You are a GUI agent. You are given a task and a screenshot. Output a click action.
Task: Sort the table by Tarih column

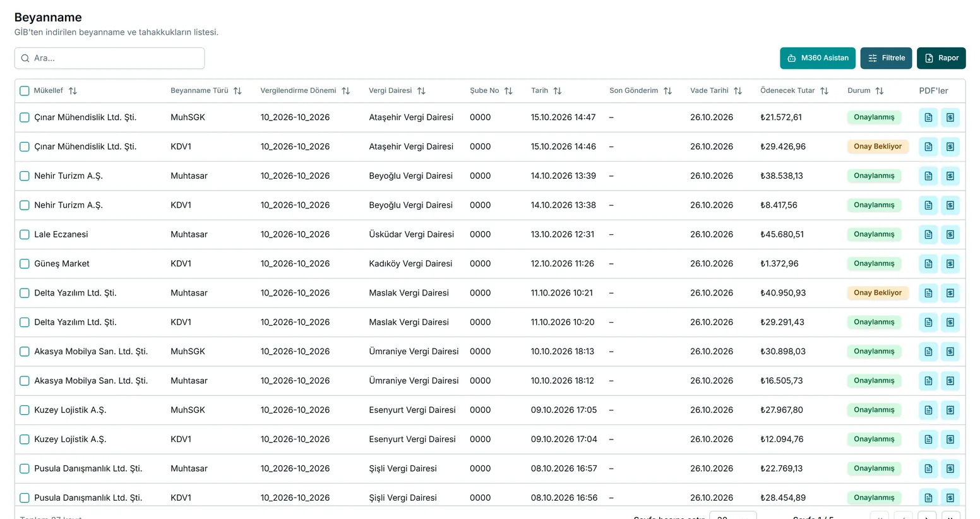click(x=557, y=91)
